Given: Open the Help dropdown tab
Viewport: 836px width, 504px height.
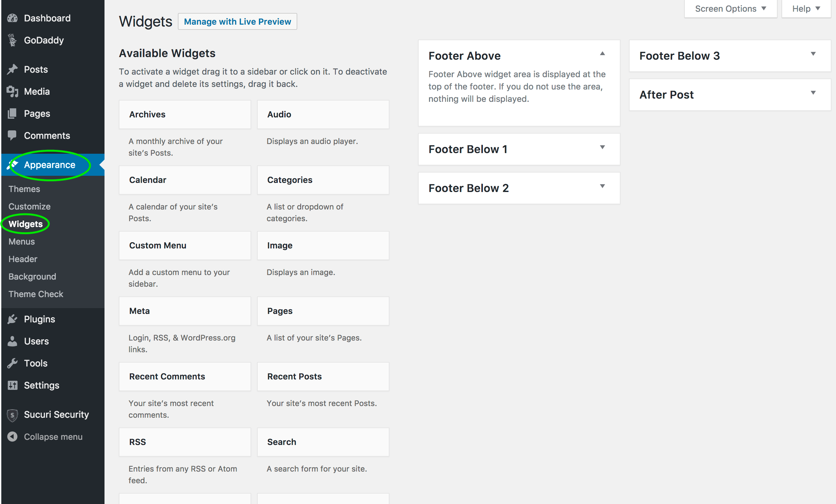Looking at the screenshot, I should [x=806, y=9].
